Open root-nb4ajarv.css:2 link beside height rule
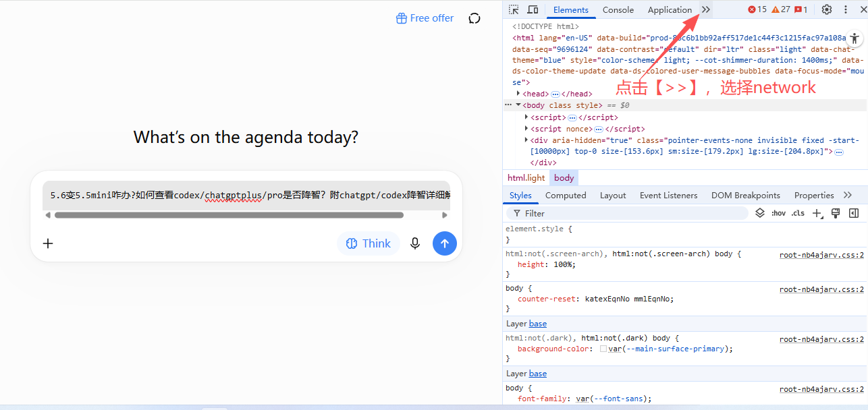 click(x=821, y=255)
